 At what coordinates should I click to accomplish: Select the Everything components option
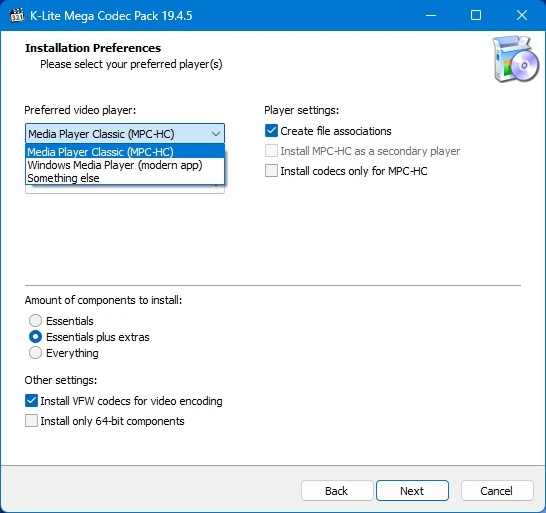point(36,353)
